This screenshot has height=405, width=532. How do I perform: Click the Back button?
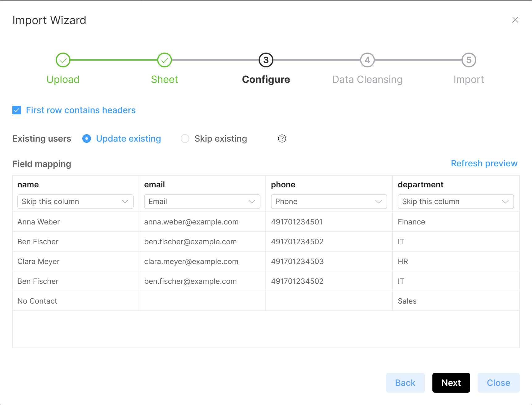click(405, 383)
